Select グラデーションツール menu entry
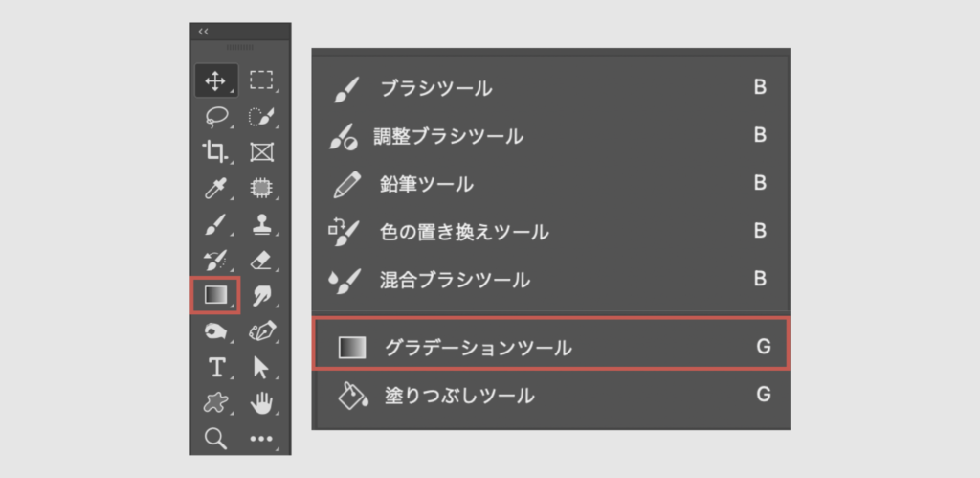980x478 pixels. click(x=478, y=348)
